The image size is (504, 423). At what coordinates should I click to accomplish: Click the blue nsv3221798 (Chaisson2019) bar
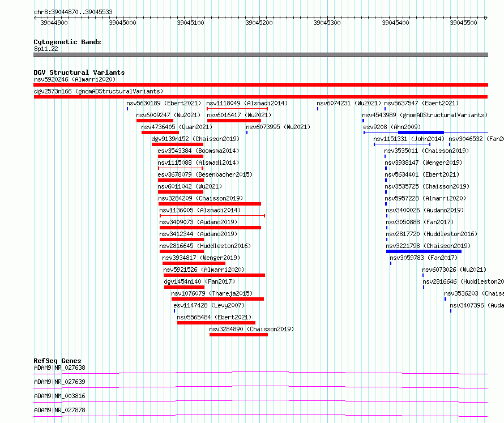424,251
